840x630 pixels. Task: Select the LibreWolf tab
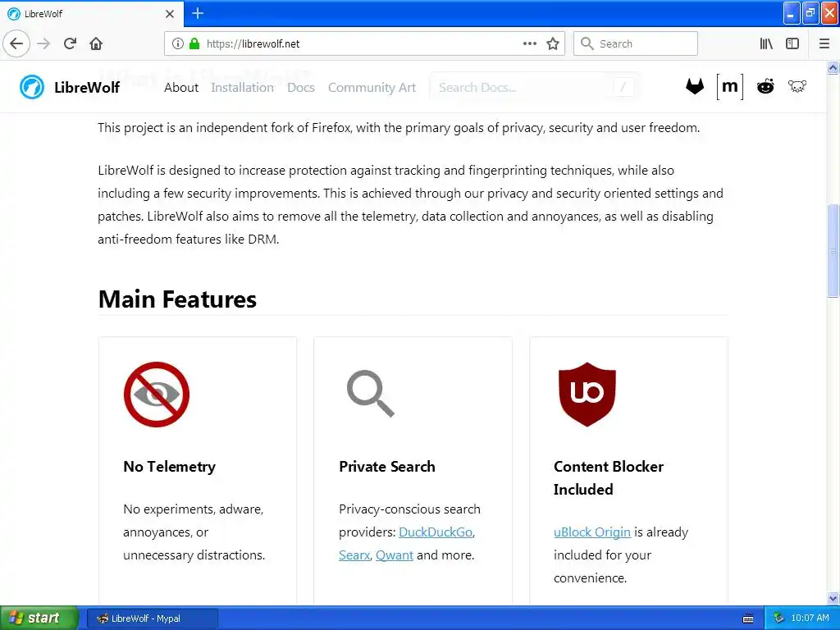click(x=92, y=14)
